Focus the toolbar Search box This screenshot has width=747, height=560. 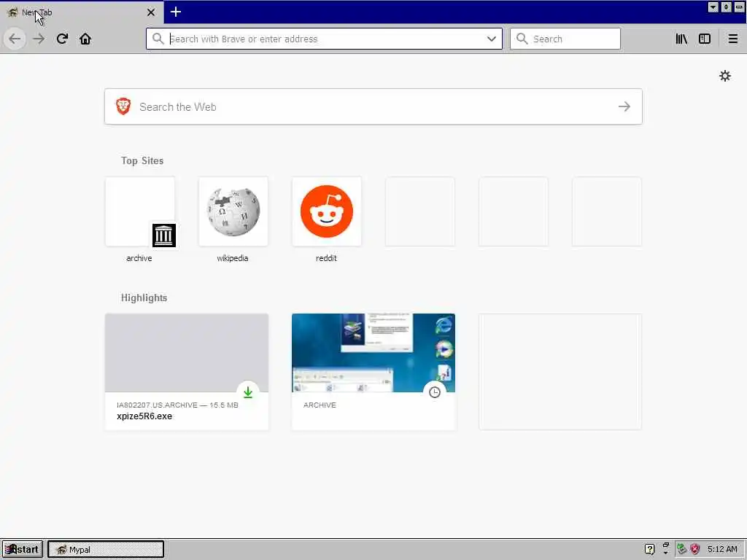pos(565,39)
